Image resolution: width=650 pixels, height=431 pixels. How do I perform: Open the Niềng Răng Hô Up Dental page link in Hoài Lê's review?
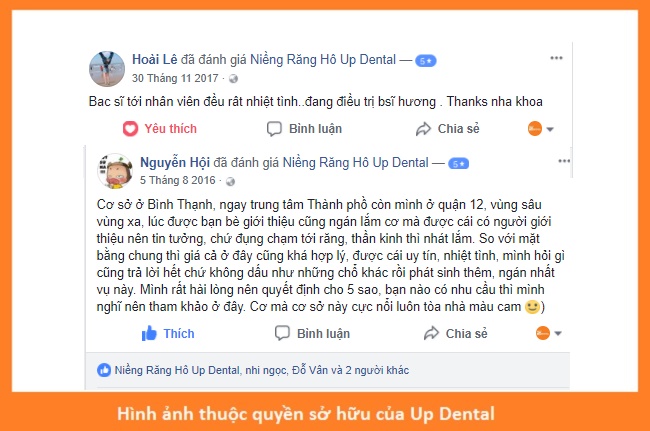point(323,60)
